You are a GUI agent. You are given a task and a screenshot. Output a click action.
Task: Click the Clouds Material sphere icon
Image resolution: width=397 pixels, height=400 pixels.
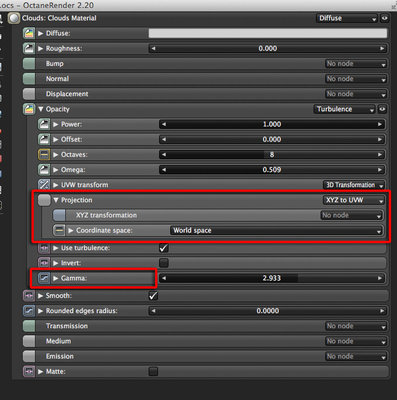tap(14, 18)
